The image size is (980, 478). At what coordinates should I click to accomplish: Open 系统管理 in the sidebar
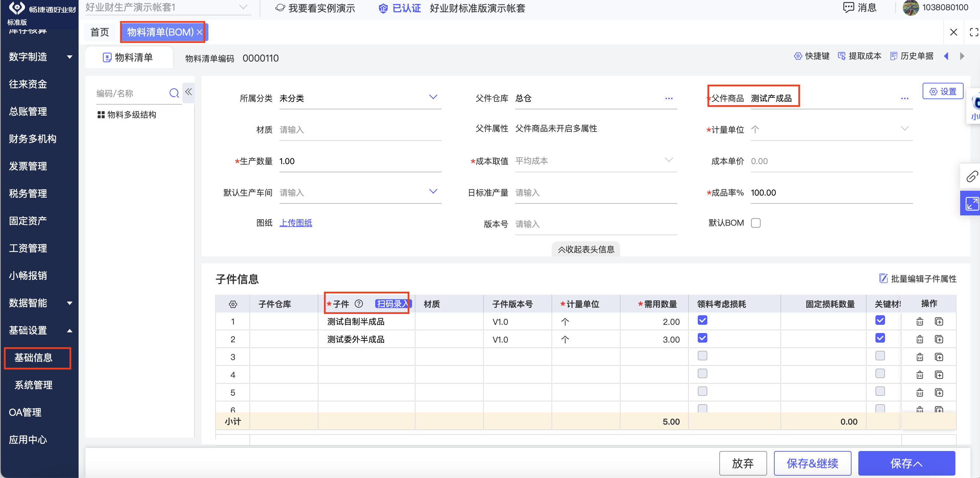coord(33,384)
